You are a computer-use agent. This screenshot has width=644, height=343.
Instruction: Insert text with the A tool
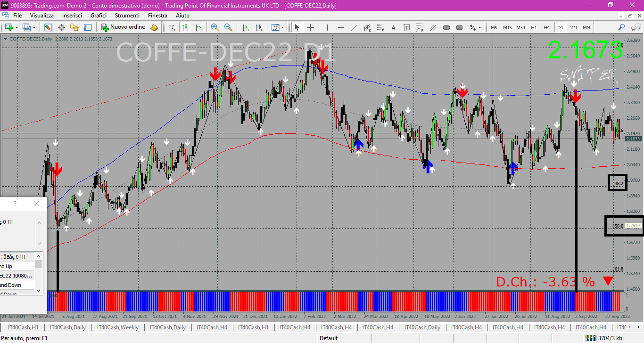pyautogui.click(x=394, y=27)
